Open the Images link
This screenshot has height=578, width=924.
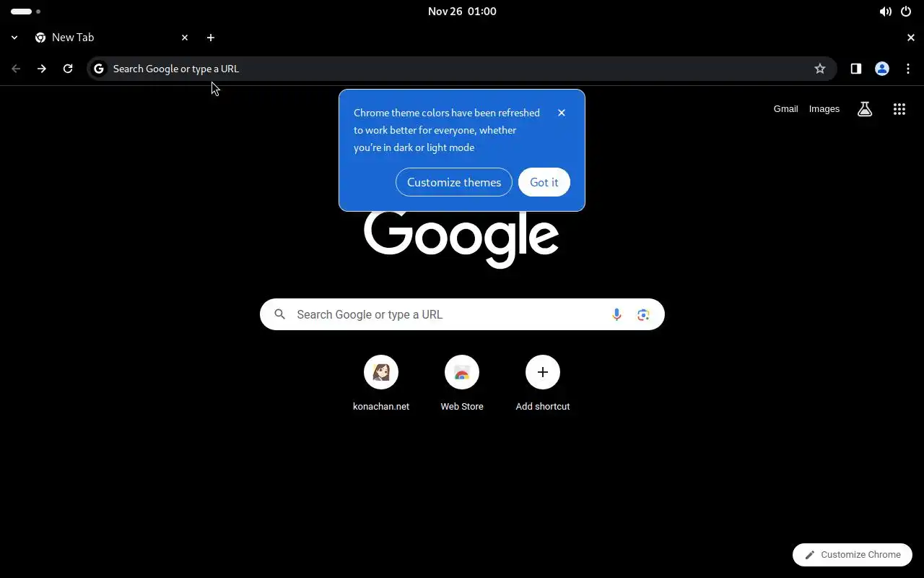(x=824, y=109)
